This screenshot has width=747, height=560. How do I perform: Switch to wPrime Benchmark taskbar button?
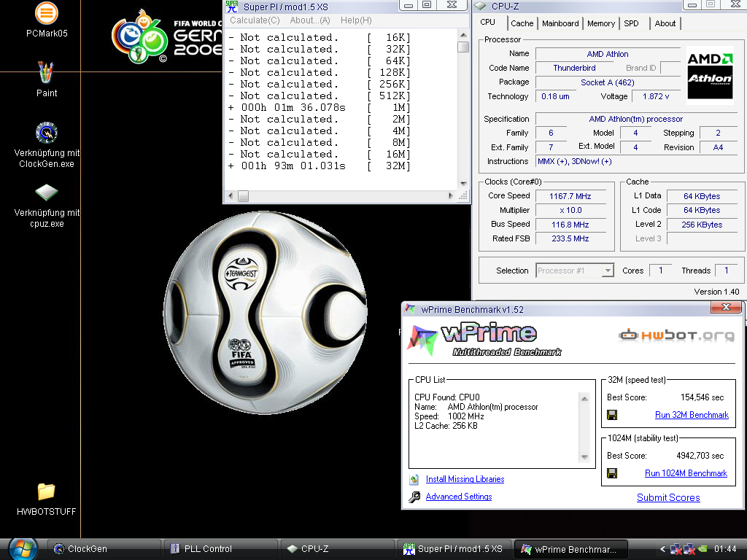[x=570, y=548]
